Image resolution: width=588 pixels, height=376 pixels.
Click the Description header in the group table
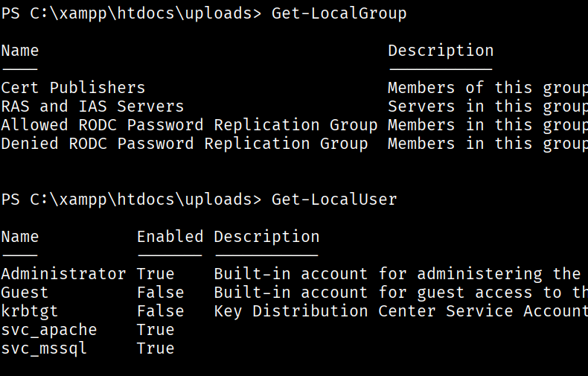(x=441, y=51)
